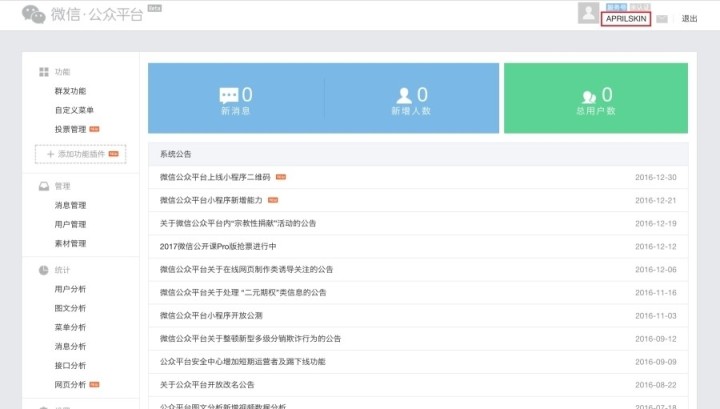Click the 功能 grid icon in sidebar
Screen dimensions: 720x409
coord(44,72)
